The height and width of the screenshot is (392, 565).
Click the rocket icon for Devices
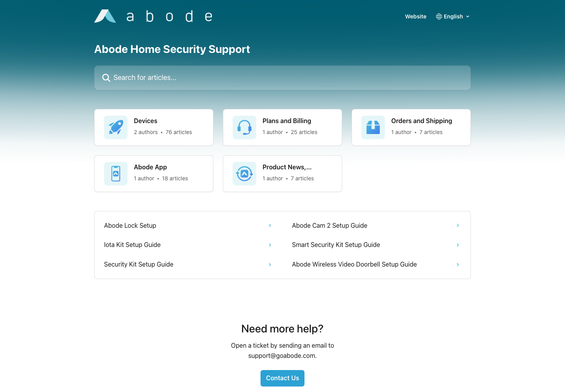click(x=116, y=127)
